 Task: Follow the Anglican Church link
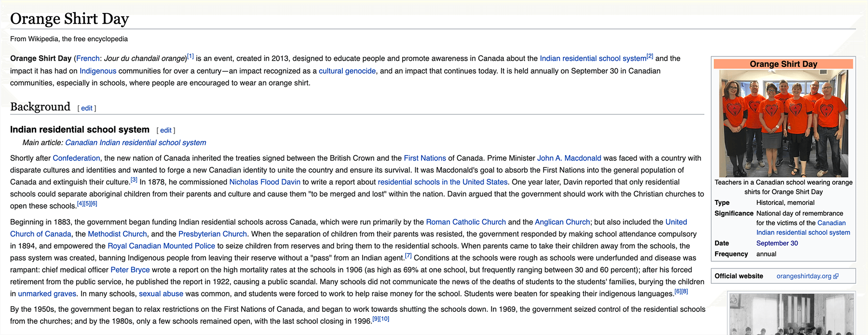[562, 222]
